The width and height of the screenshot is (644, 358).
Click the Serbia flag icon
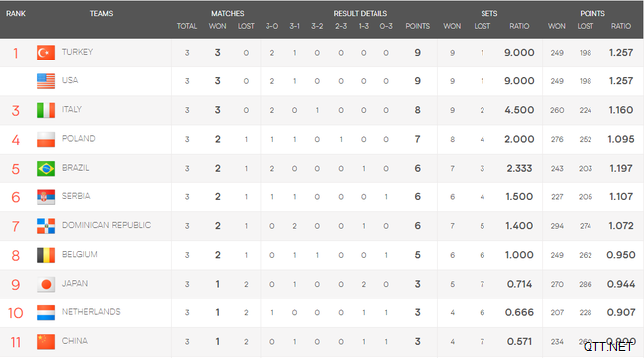point(46,197)
